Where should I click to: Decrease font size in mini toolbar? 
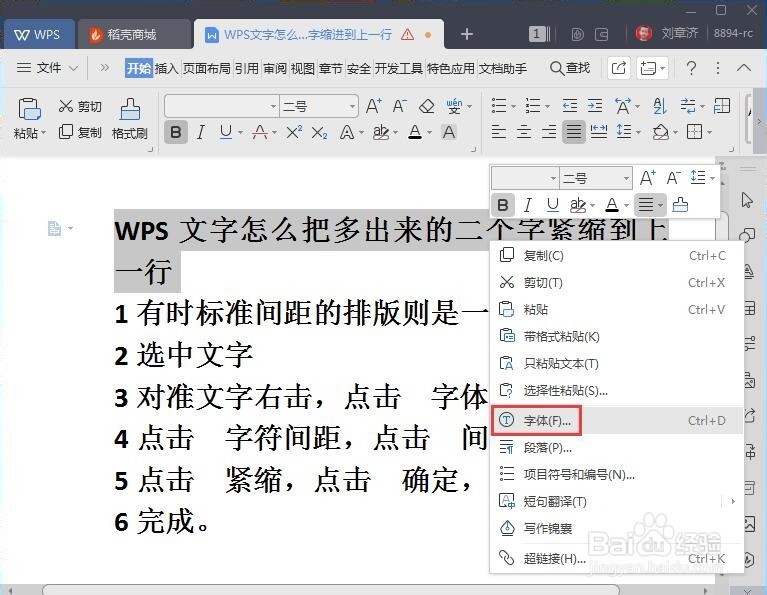tap(673, 178)
